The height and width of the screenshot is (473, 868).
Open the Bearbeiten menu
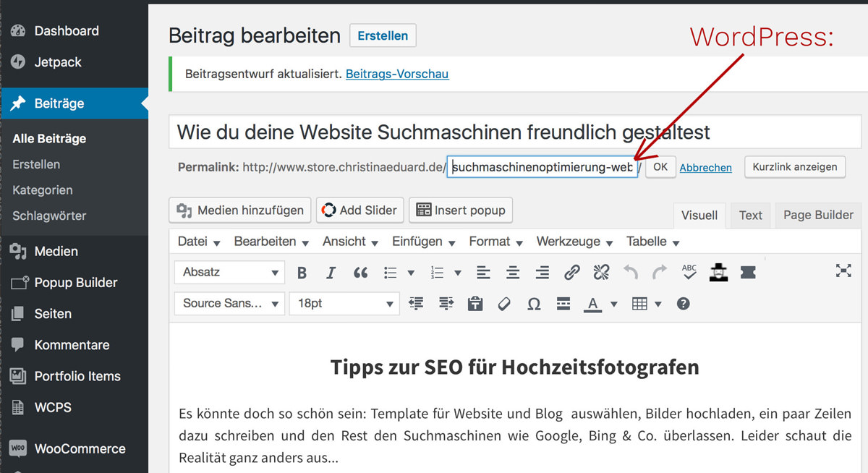click(x=271, y=242)
